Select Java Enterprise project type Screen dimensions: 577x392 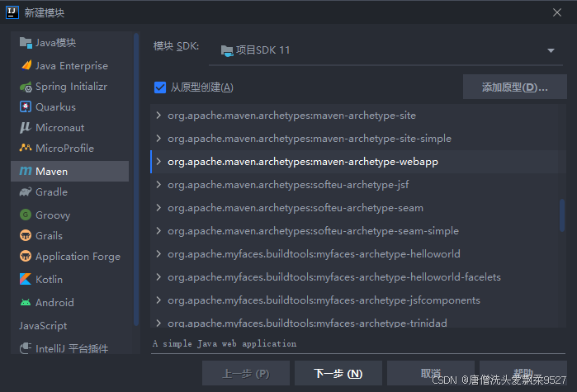point(70,65)
